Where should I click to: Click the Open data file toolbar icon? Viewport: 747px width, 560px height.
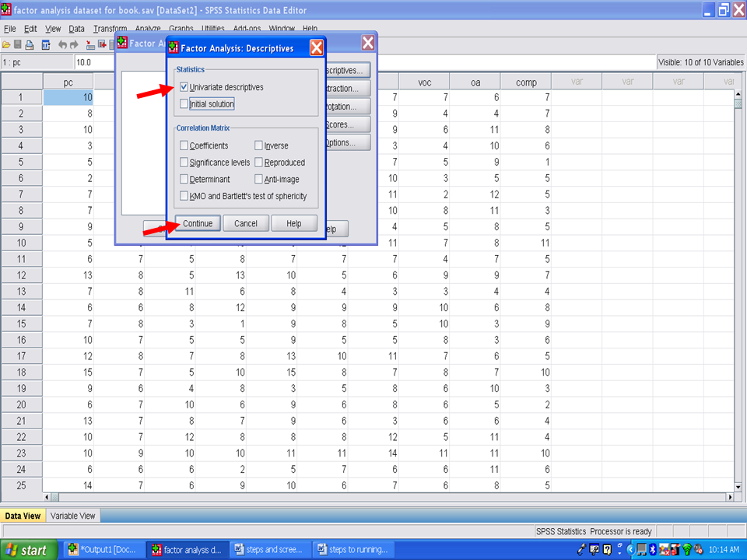[x=6, y=44]
